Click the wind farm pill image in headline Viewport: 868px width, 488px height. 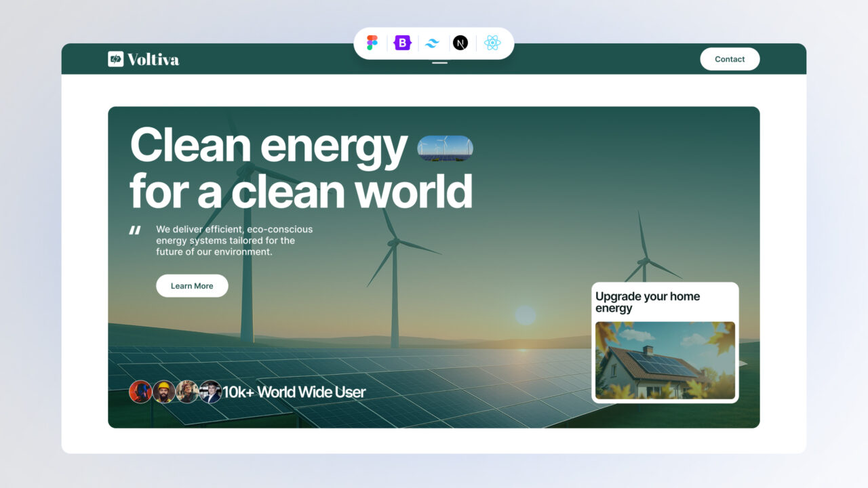(x=445, y=148)
